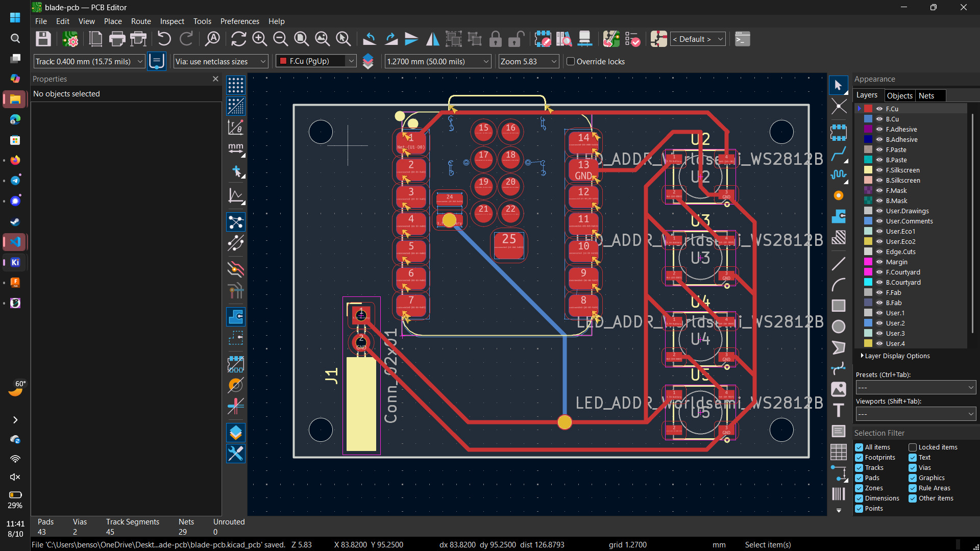Switch to the Objects tab

(x=899, y=95)
